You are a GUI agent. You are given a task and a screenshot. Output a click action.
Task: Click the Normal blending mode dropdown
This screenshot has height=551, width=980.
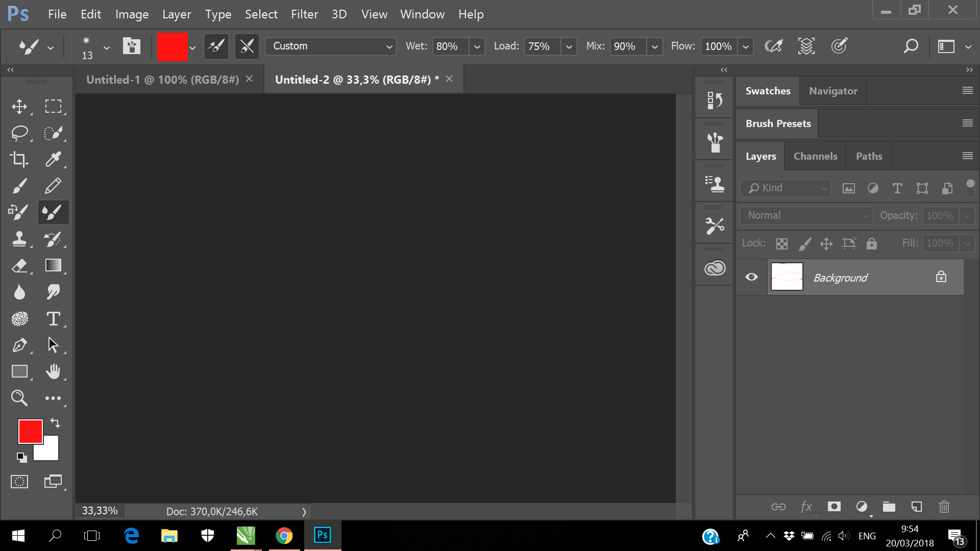(x=805, y=215)
